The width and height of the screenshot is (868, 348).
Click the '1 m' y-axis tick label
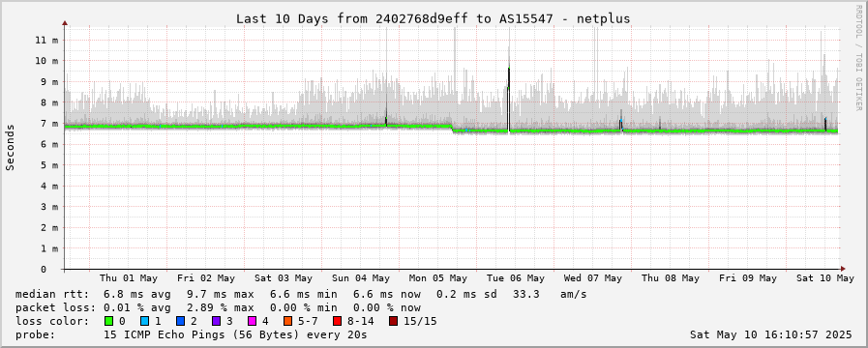(49, 248)
